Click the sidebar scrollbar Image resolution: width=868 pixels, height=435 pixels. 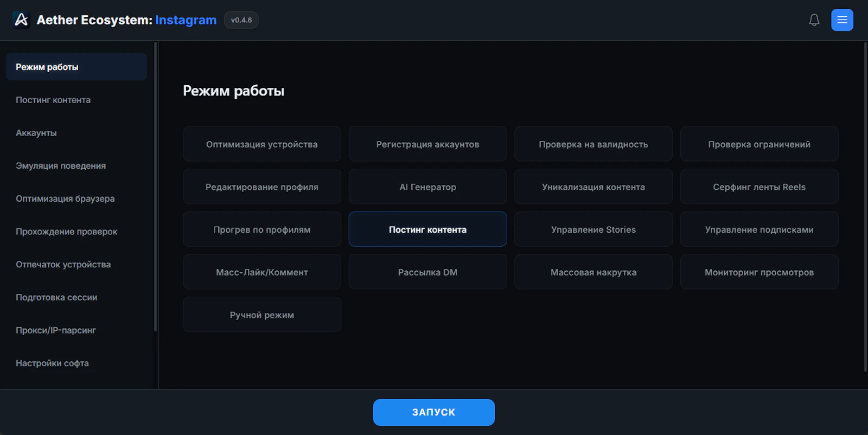(x=155, y=187)
